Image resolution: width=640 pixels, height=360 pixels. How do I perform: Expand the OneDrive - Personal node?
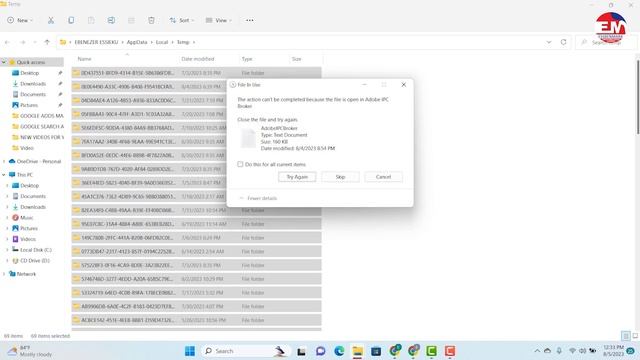pos(4,161)
